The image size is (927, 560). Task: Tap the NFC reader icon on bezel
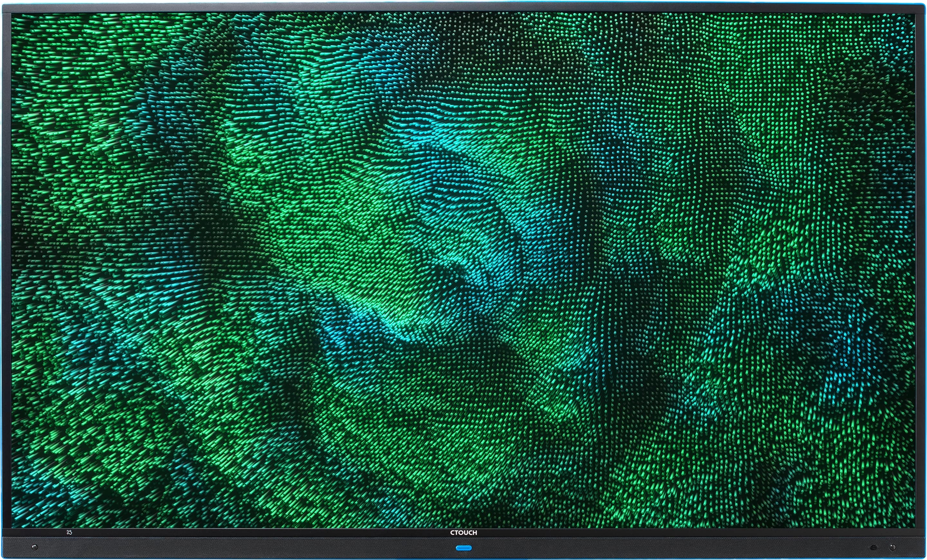pyautogui.click(x=69, y=532)
